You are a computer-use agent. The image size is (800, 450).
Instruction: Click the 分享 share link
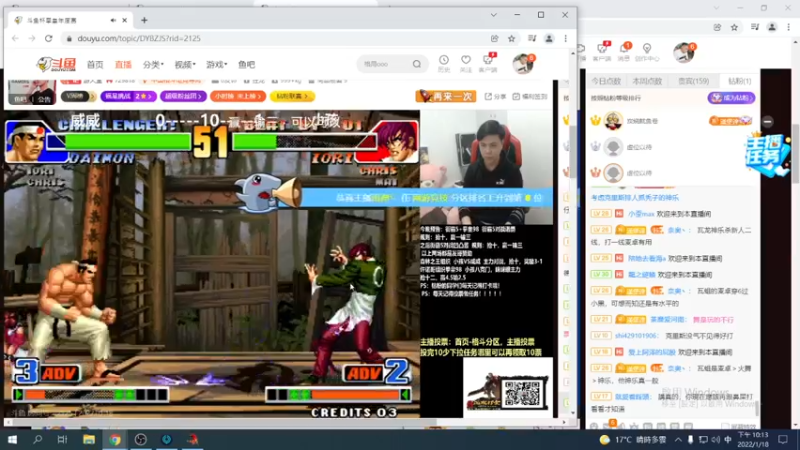click(495, 96)
